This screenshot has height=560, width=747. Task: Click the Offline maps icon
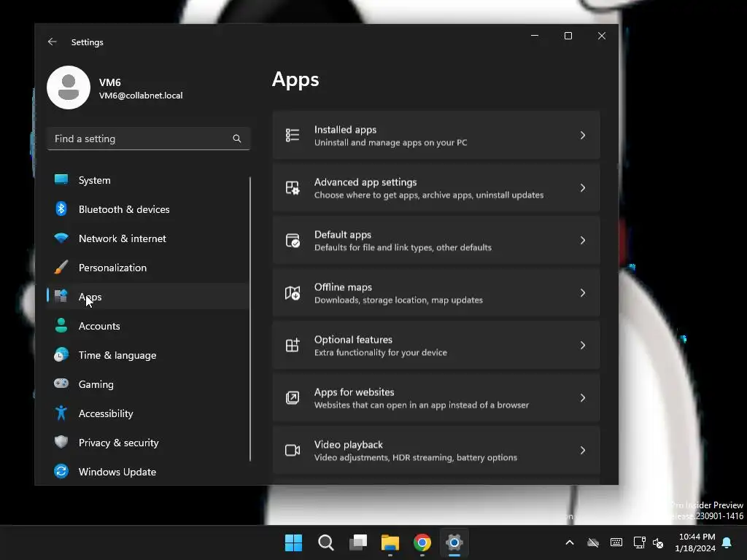293,293
